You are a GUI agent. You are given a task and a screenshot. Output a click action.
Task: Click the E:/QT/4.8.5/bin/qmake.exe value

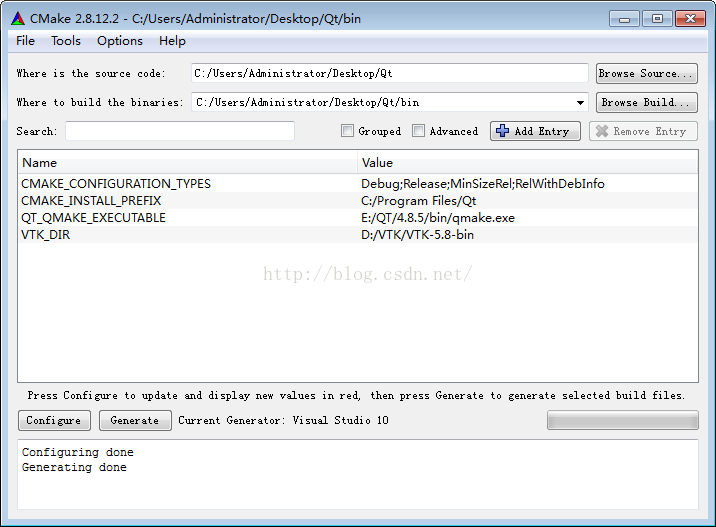point(438,218)
